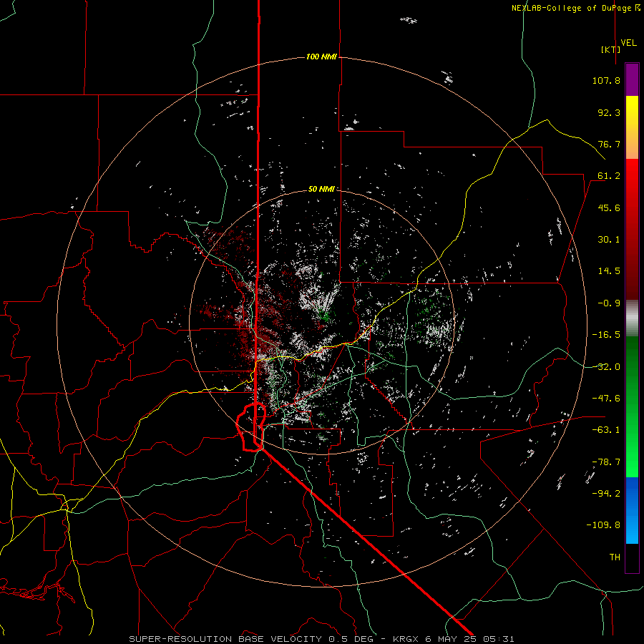
Task: Click the 61.2 velocity scale value
Action: click(x=609, y=176)
